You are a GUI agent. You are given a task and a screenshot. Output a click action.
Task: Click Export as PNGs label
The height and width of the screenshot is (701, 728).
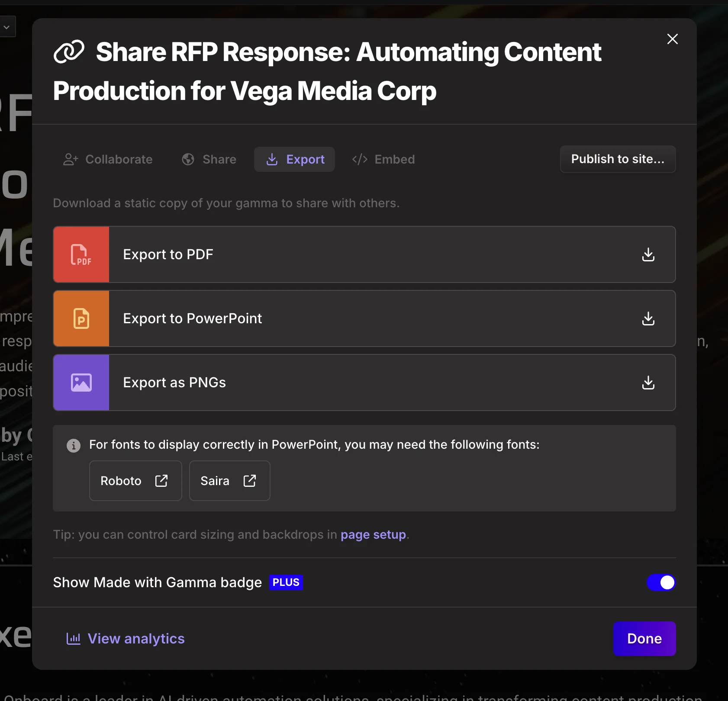click(174, 383)
